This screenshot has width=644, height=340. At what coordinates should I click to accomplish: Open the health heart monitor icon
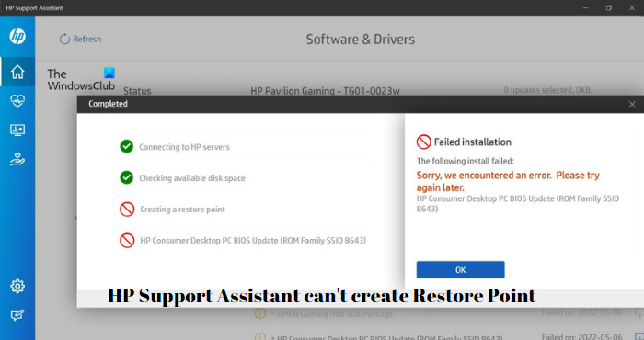point(17,100)
